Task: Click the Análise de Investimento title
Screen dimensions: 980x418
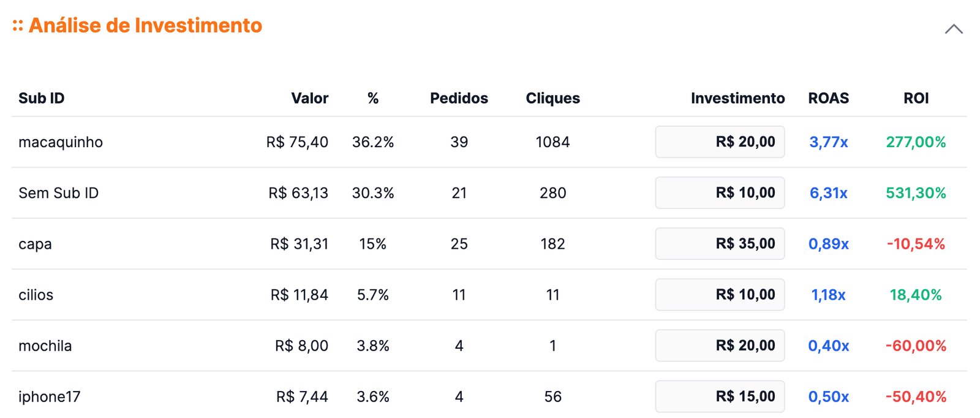Action: click(x=145, y=26)
